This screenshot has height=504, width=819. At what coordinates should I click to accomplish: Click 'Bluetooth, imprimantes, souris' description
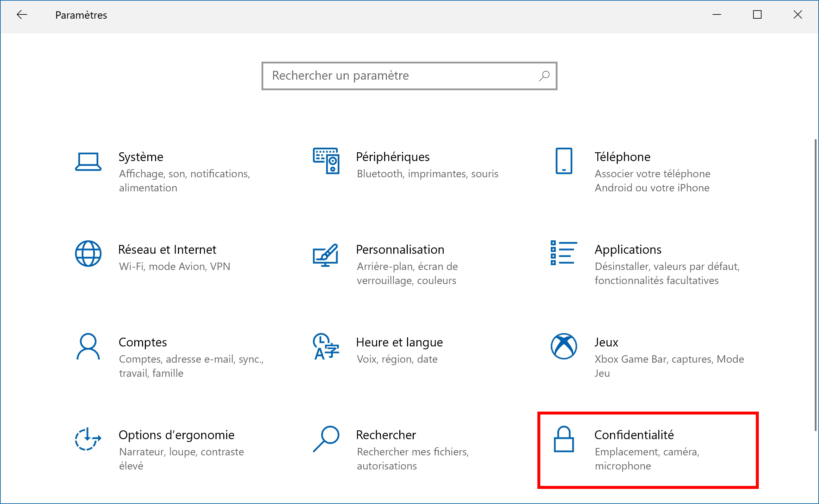[x=427, y=174]
